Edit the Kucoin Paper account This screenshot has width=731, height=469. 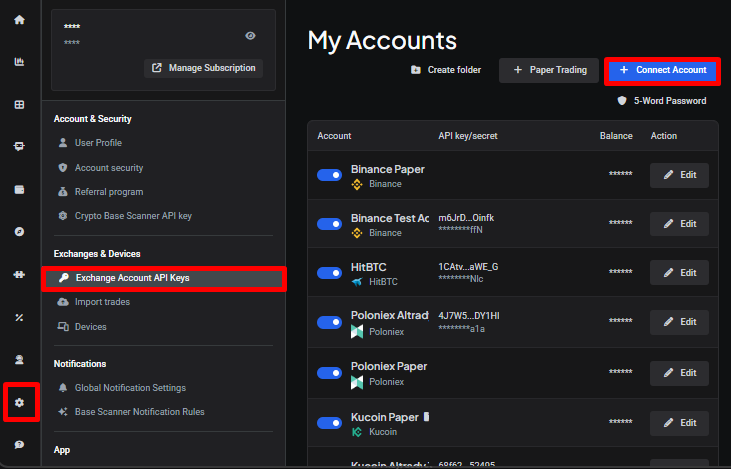[679, 423]
